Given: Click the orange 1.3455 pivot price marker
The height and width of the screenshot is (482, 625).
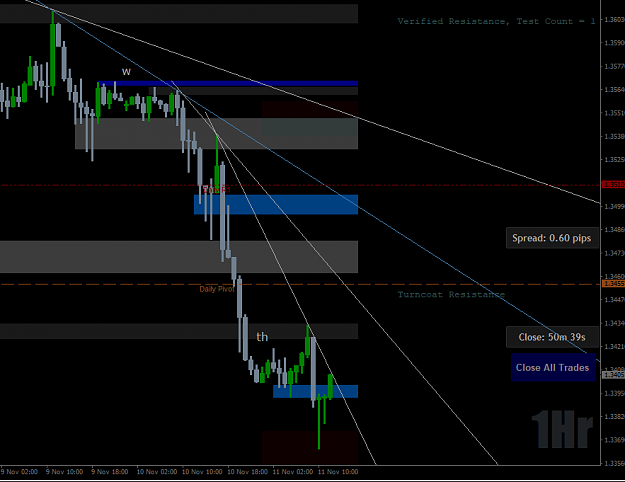Looking at the screenshot, I should coord(613,283).
